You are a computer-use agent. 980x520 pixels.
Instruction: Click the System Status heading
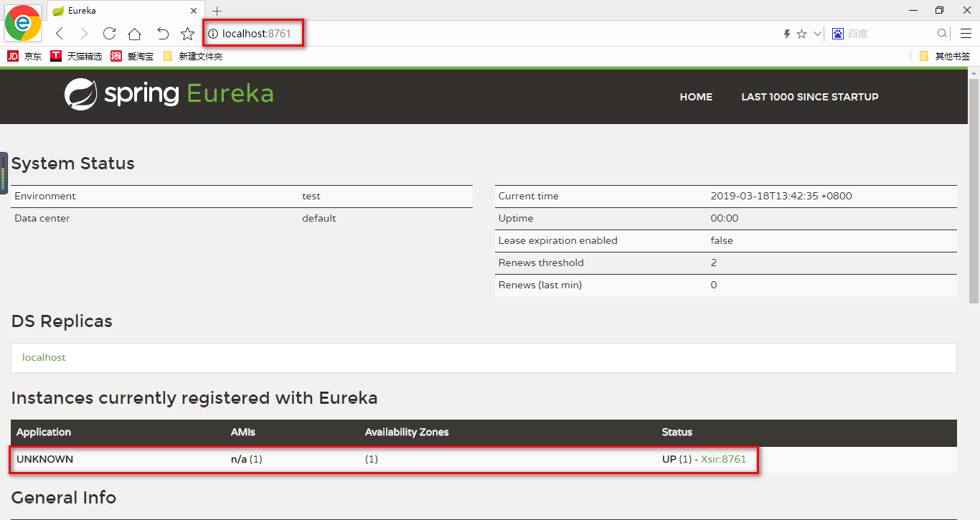pos(73,164)
